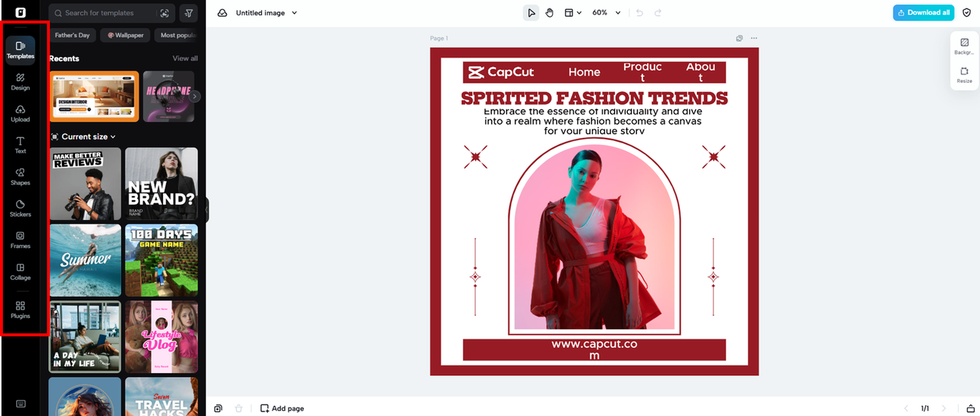Click the keyboard shortcuts icon at the bottom left
The height and width of the screenshot is (416, 980).
point(21,404)
